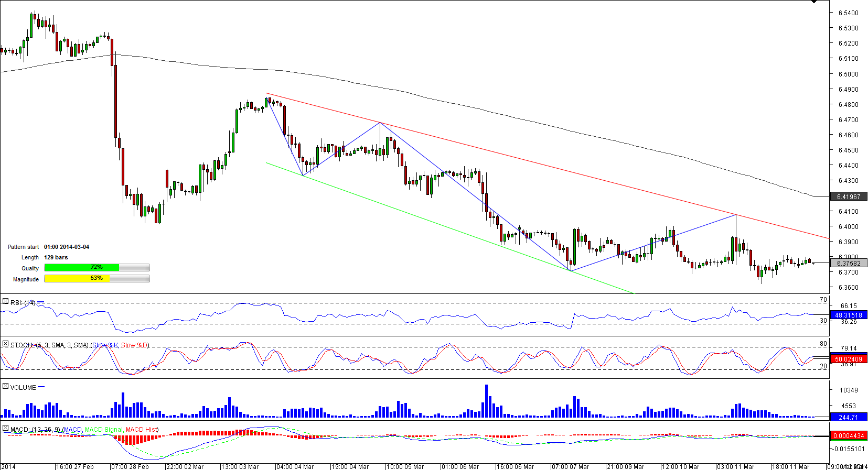Click the VOLUME panel close box
Viewport: 868px width, 470px height.
5,387
